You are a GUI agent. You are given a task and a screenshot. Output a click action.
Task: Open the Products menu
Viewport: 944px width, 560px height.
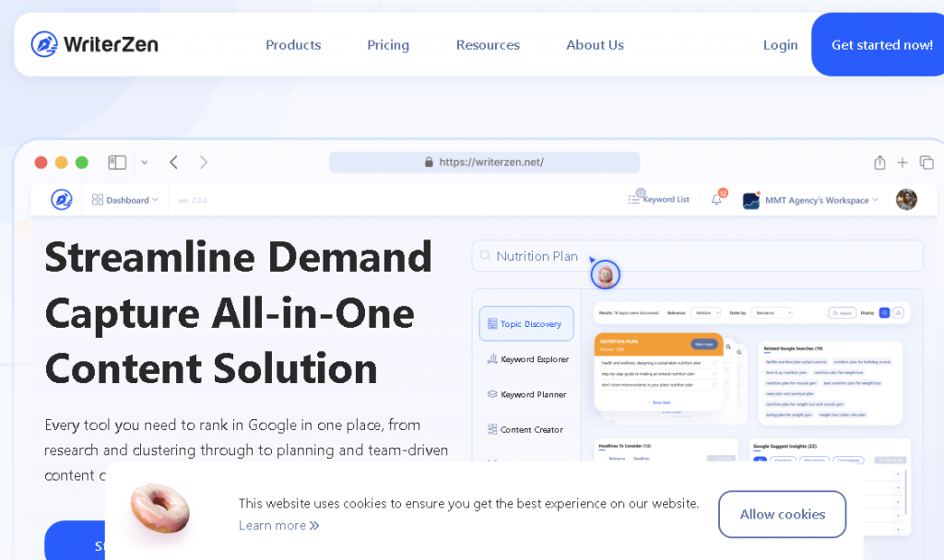[293, 45]
